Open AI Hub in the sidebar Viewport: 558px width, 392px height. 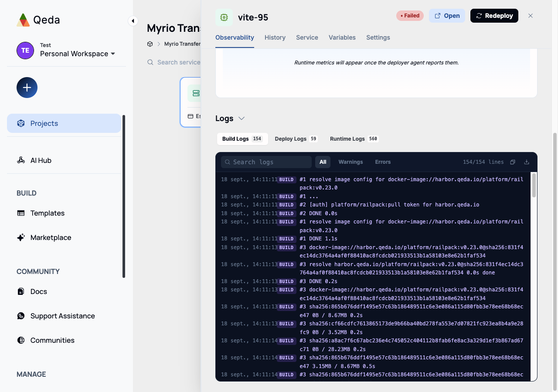click(64, 160)
